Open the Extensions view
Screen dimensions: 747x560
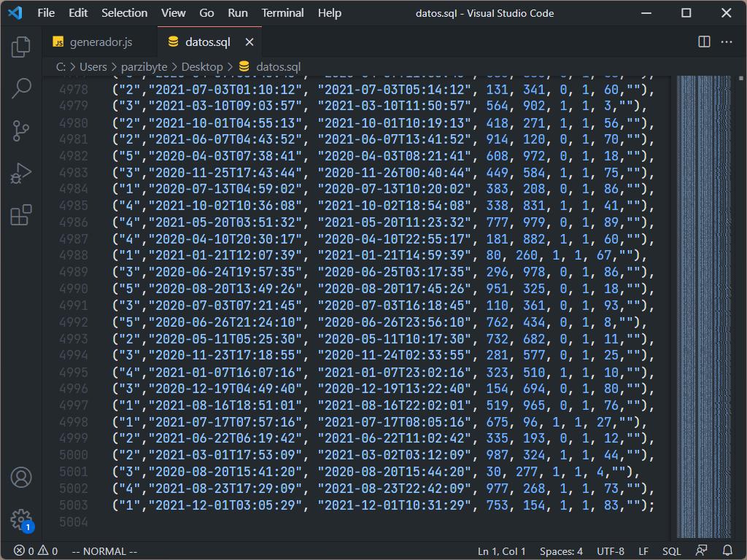click(x=21, y=215)
